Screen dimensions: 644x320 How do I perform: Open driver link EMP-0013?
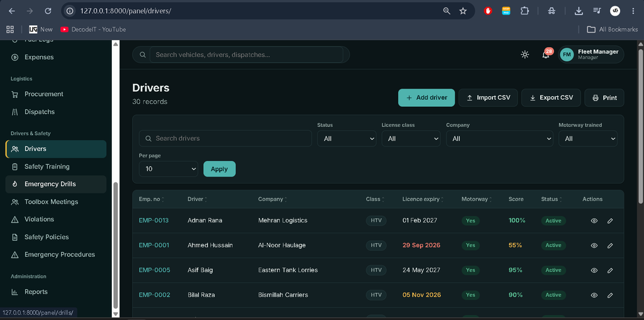[153, 221]
